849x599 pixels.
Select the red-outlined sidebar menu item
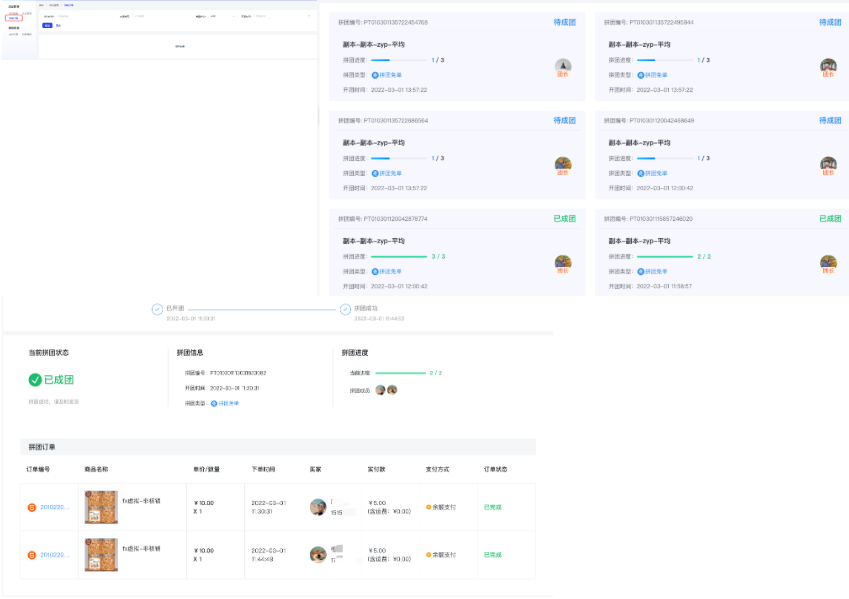14,18
